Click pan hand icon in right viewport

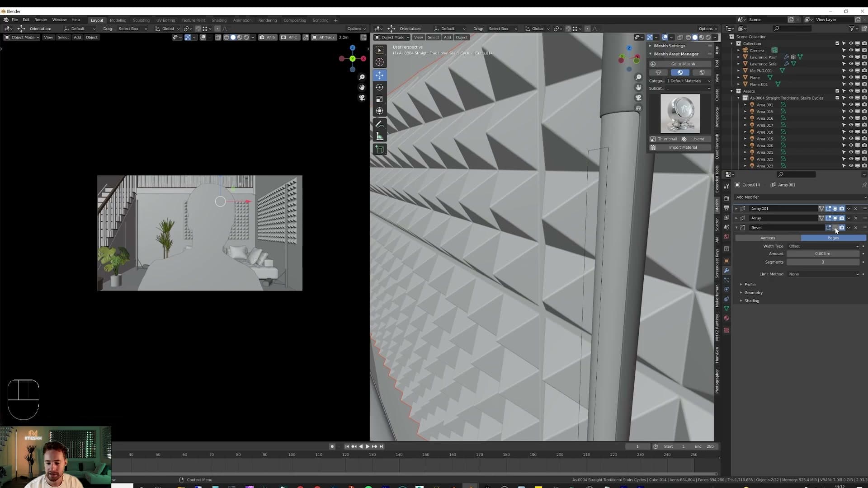click(x=638, y=87)
